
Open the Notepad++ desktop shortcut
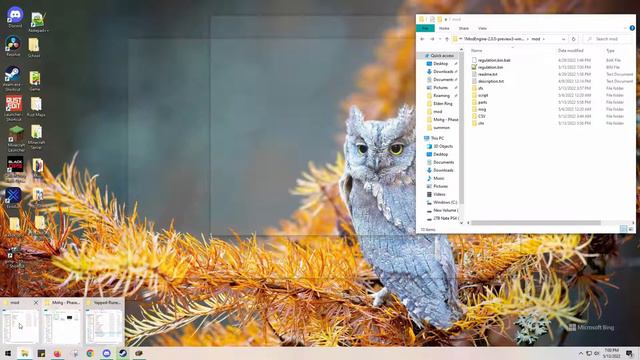[x=38, y=22]
